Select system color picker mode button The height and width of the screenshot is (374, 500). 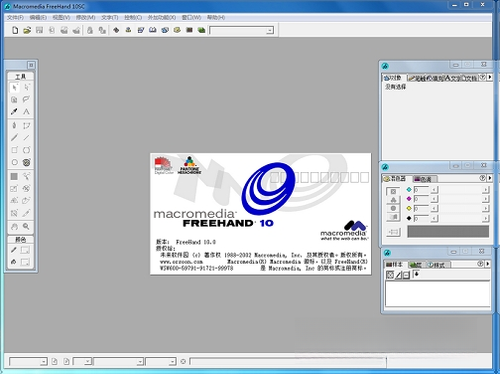click(393, 217)
